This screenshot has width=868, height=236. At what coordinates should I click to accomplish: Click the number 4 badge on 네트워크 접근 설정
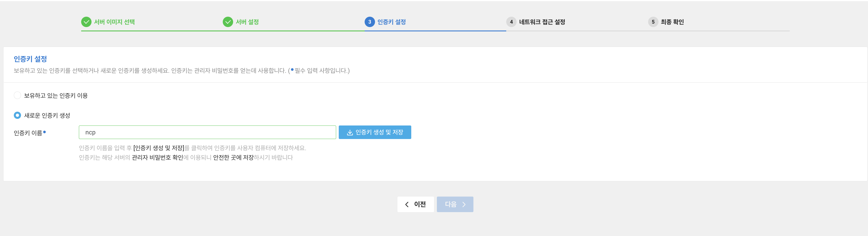click(511, 21)
